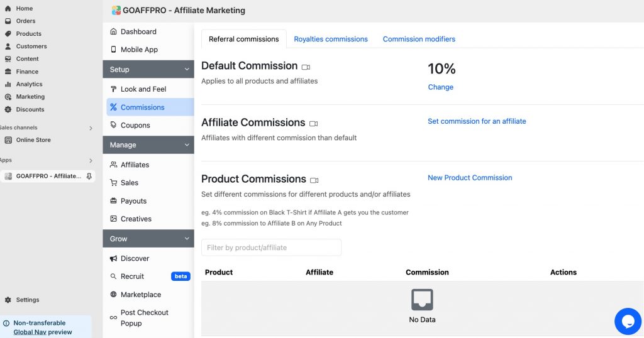The image size is (644, 338).
Task: Click Change under the 10% default commission
Action: [x=441, y=87]
